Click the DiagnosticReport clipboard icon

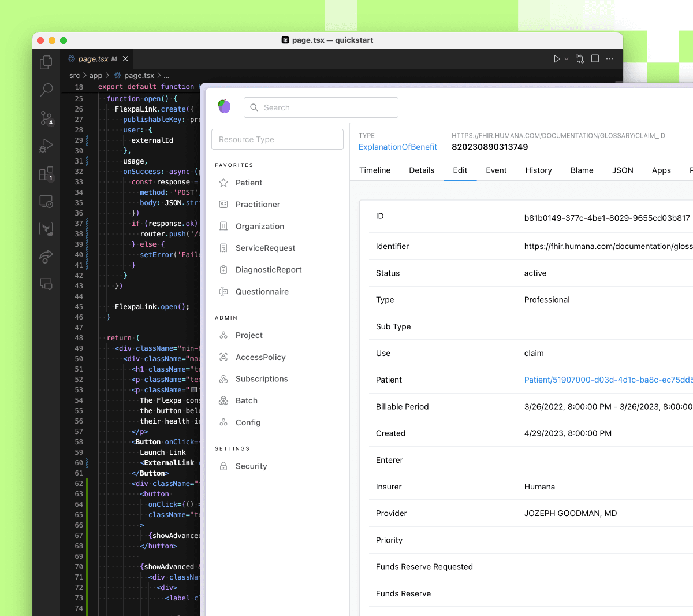click(223, 270)
